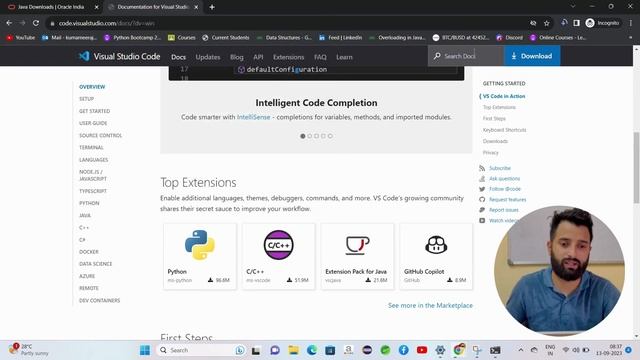Open the YouTube bookmark
640x360 pixels.
pyautogui.click(x=20, y=38)
